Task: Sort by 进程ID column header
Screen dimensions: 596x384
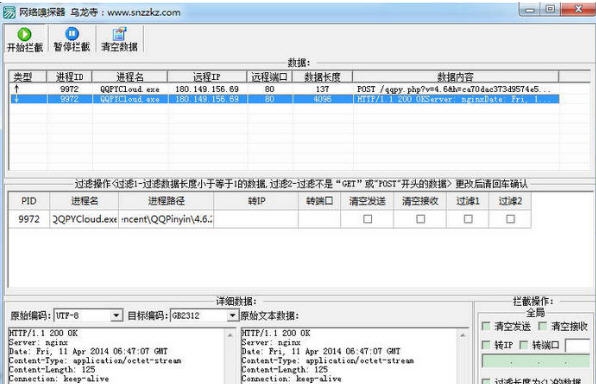Action: click(69, 77)
